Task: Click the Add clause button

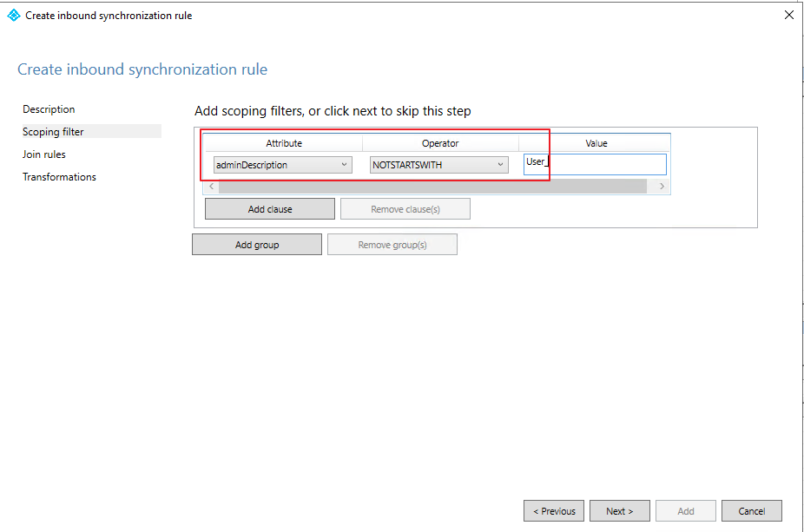Action: click(x=270, y=209)
